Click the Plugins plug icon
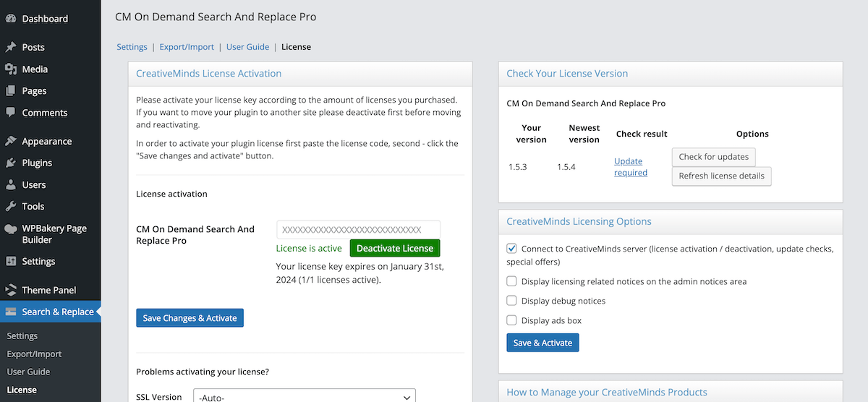Screen dimensions: 868x402 11,163
